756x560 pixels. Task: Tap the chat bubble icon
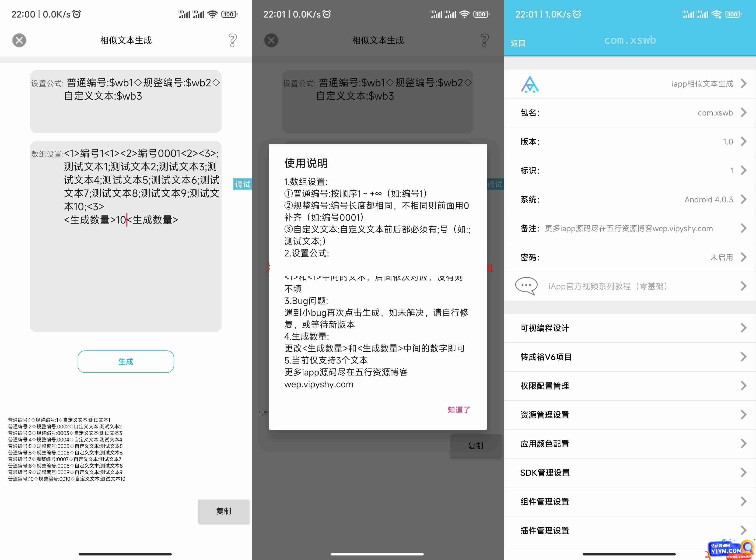click(x=526, y=286)
